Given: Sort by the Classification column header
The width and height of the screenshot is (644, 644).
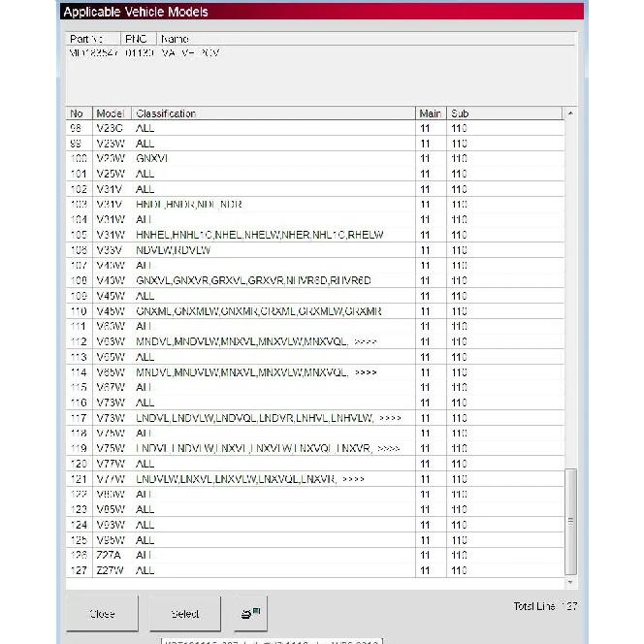Looking at the screenshot, I should click(274, 113).
